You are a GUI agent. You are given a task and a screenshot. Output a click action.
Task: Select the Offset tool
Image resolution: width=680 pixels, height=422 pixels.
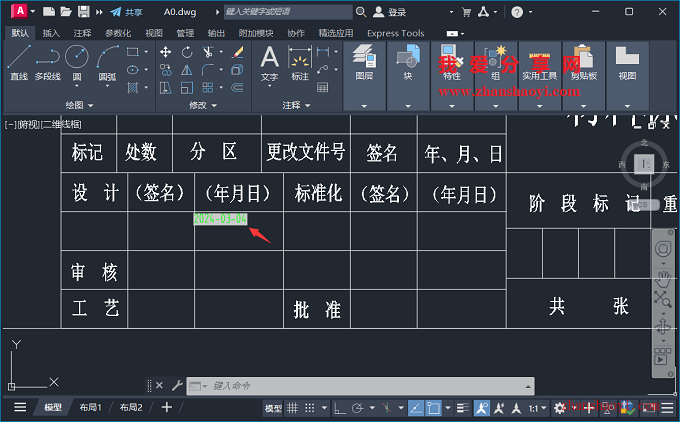(237, 88)
